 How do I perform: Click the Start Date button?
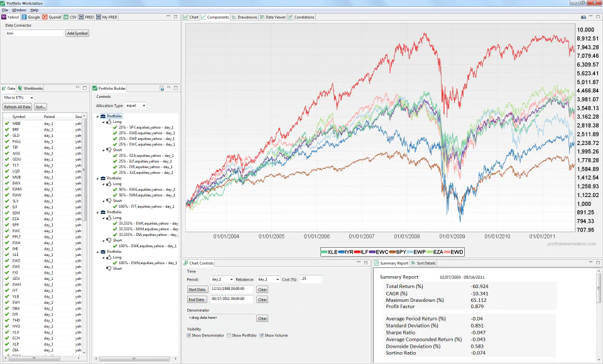197,289
